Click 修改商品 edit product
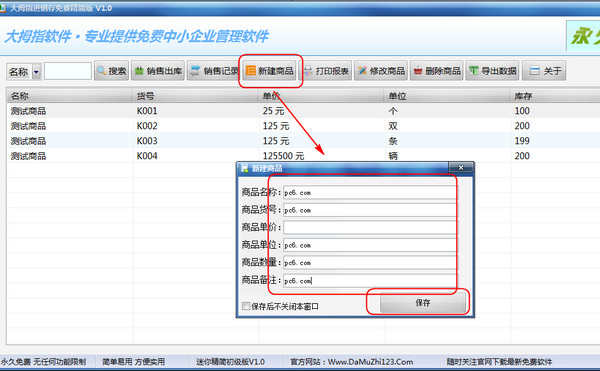Image resolution: width=600 pixels, height=371 pixels. [x=381, y=71]
